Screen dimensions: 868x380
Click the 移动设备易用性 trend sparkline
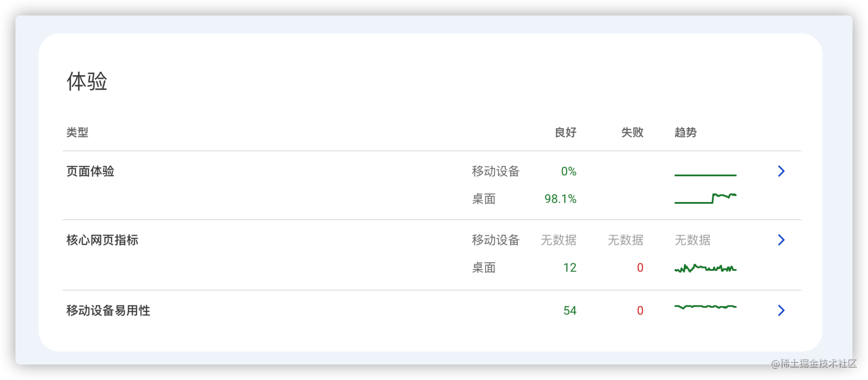coord(705,307)
